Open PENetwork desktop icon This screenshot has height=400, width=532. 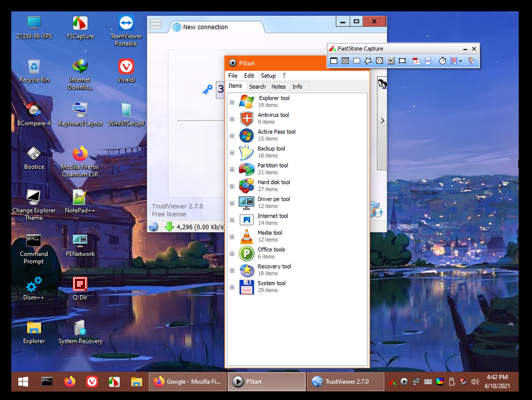[80, 245]
